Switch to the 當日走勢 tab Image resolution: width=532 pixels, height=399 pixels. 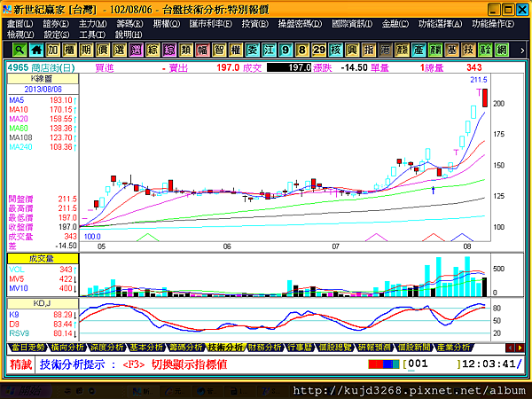coord(28,347)
